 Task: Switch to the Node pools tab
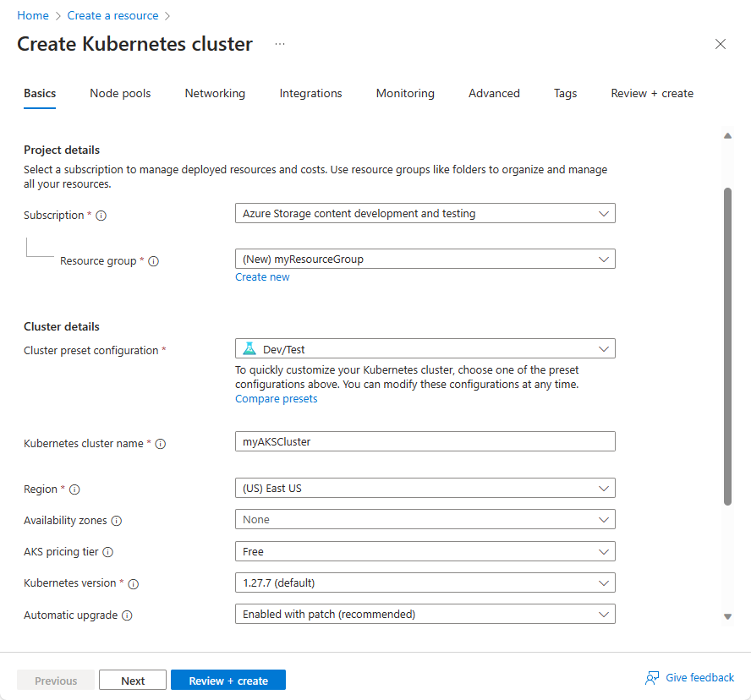coord(120,94)
